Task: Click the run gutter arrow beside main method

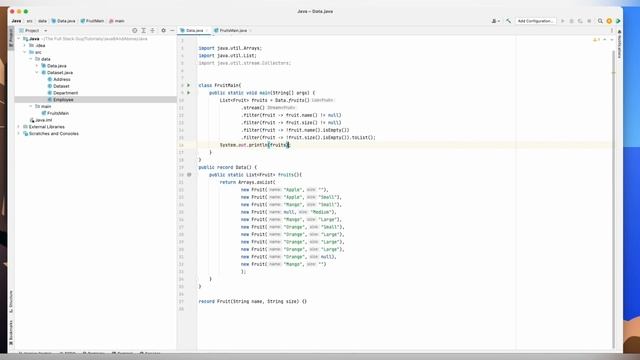Action: click(189, 93)
